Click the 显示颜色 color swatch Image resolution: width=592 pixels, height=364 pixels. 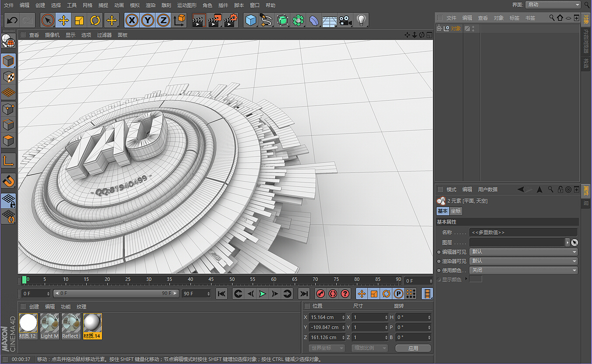point(475,279)
